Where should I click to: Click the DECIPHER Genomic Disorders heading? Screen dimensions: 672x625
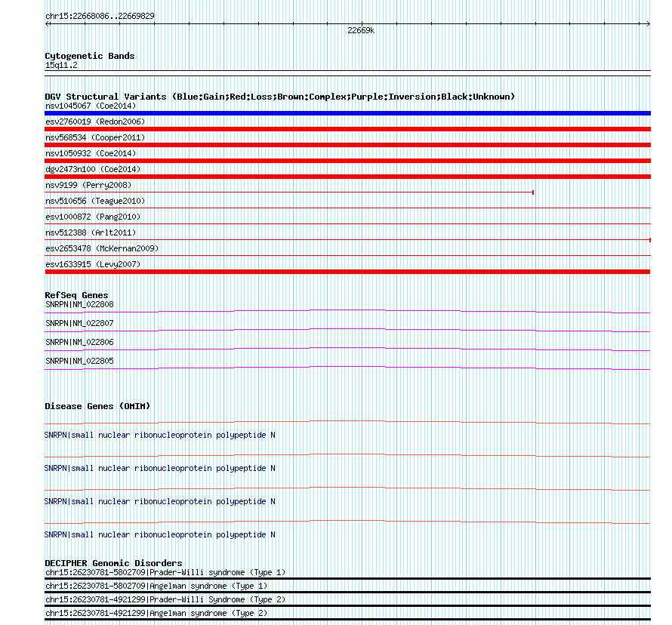[113, 563]
